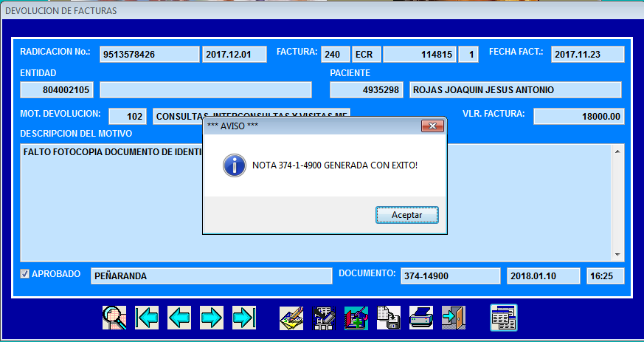
Task: Jump to last record arrow icon
Action: click(244, 318)
